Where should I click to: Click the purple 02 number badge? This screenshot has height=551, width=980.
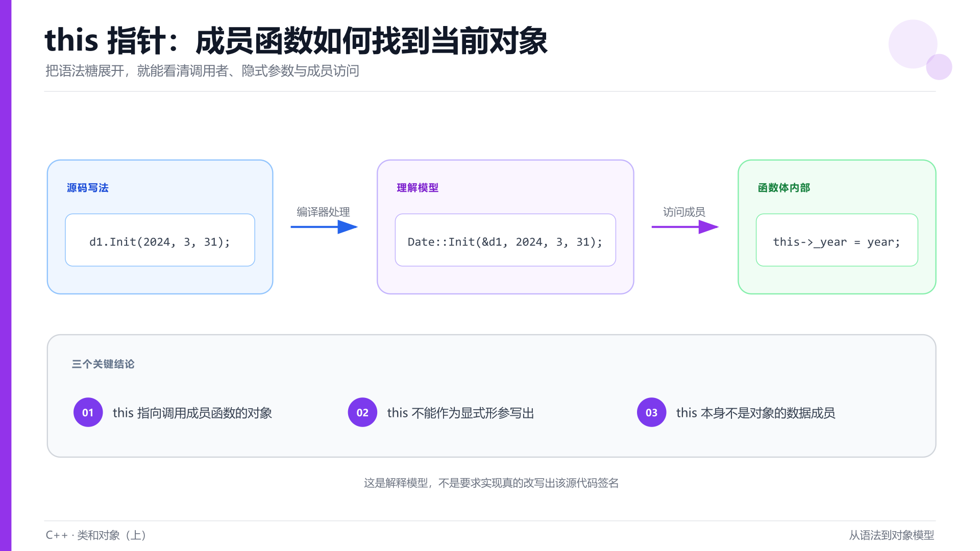pos(362,412)
